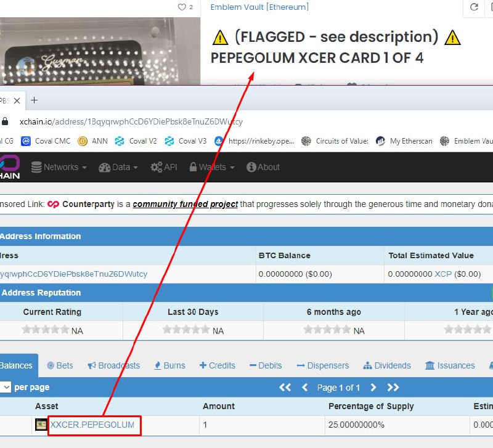Close the current browser tab
This screenshot has height=448, width=493.
pos(17,100)
